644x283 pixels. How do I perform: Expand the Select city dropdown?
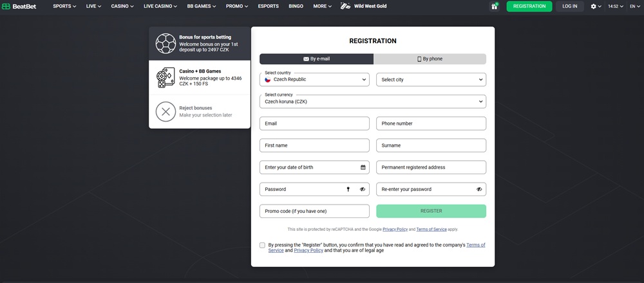(431, 80)
